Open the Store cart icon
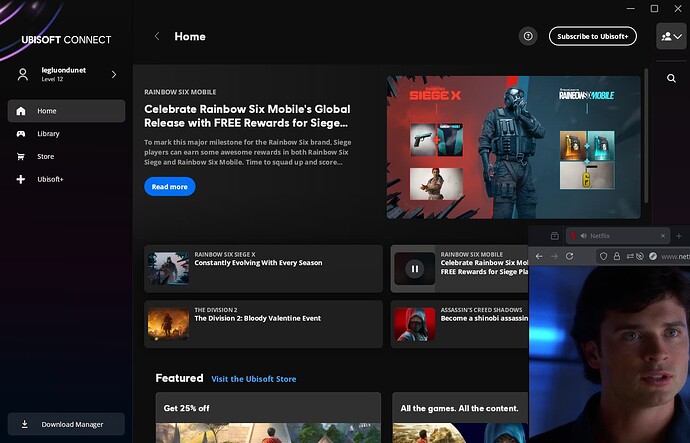This screenshot has height=443, width=690. (21, 156)
